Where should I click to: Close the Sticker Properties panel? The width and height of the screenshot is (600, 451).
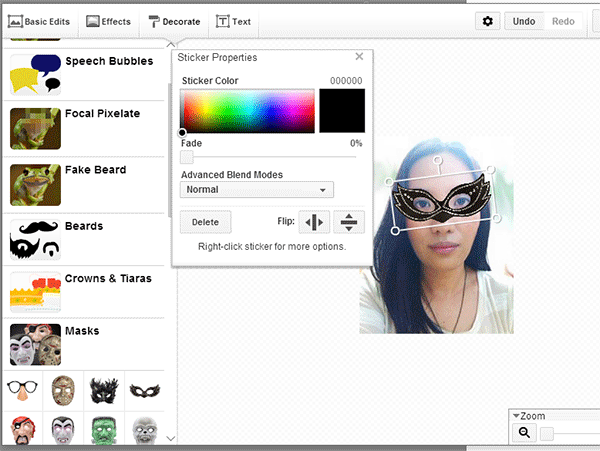(359, 57)
